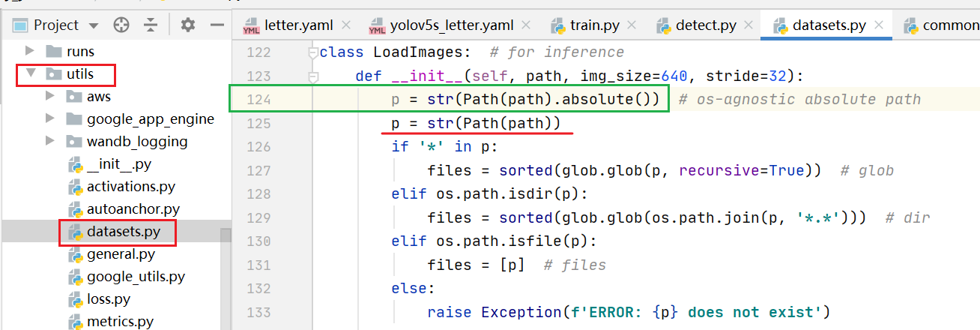980x330 pixels.
Task: Place cursor on 'p = str(Path(path))' line
Action: pyautogui.click(x=476, y=123)
